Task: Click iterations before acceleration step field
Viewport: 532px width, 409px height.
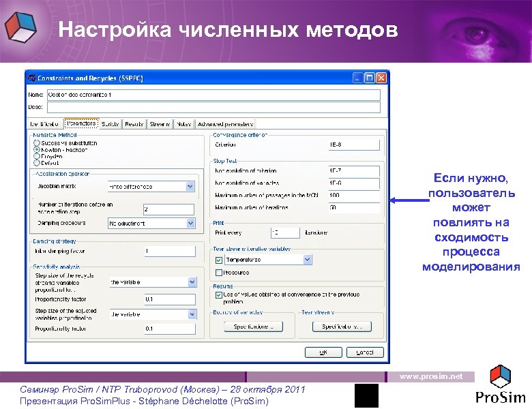Action: coord(168,209)
